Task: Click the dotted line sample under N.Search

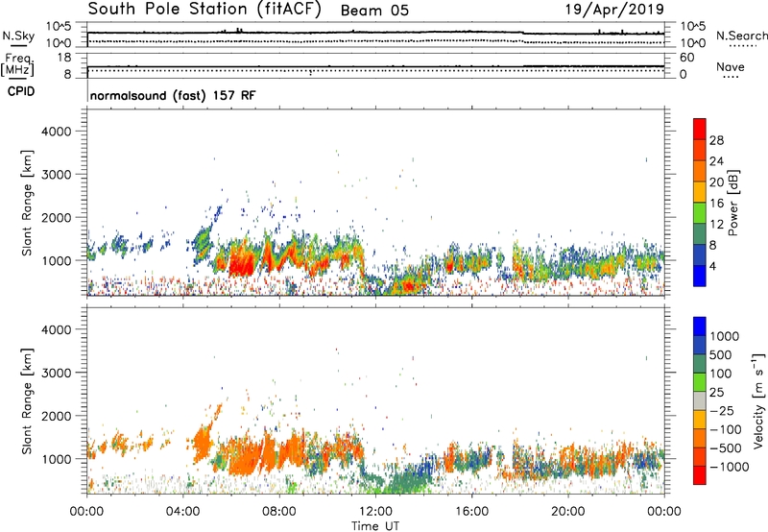Action: (x=742, y=45)
